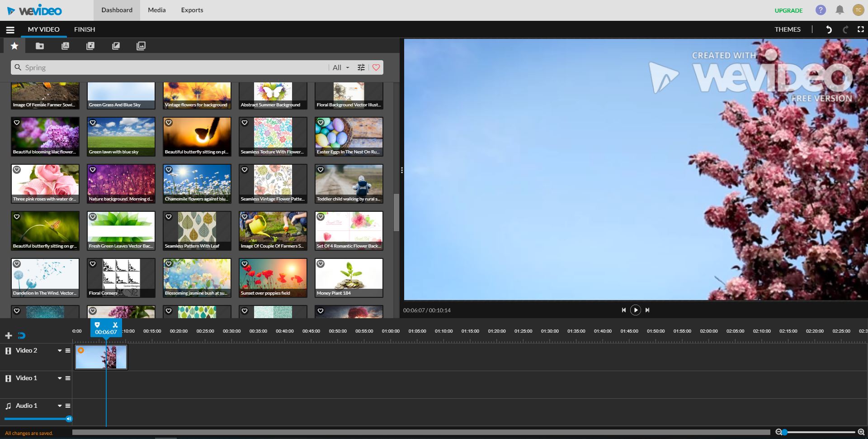Redo the last undone action
Screen dimensions: 868x439
click(845, 29)
